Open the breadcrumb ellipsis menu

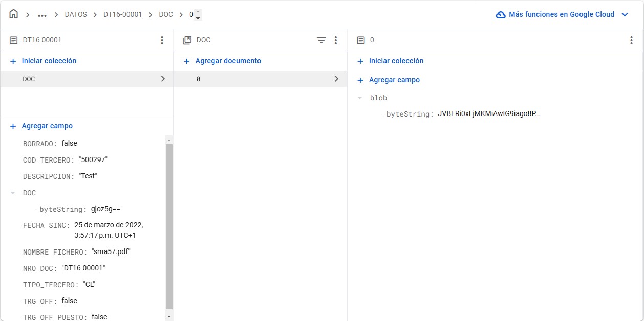pyautogui.click(x=42, y=15)
